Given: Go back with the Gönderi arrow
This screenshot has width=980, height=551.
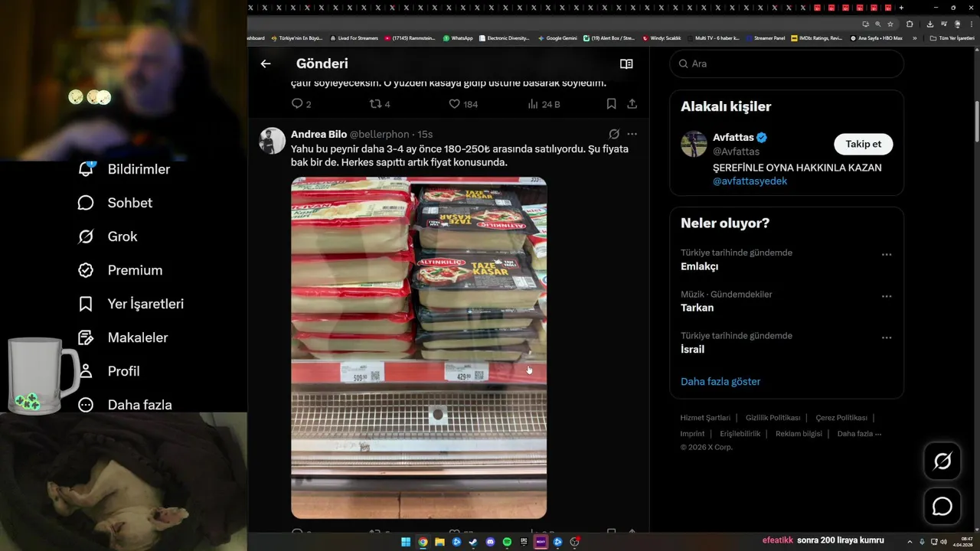Looking at the screenshot, I should click(266, 64).
